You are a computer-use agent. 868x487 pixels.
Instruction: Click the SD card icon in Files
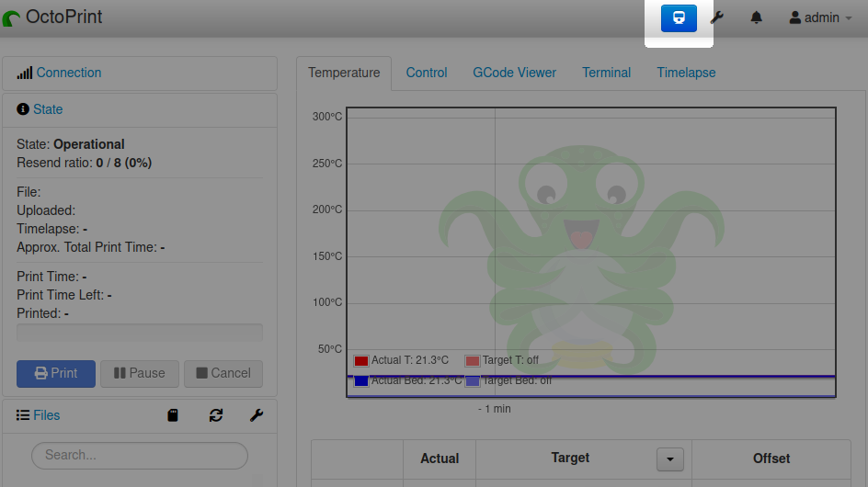173,415
